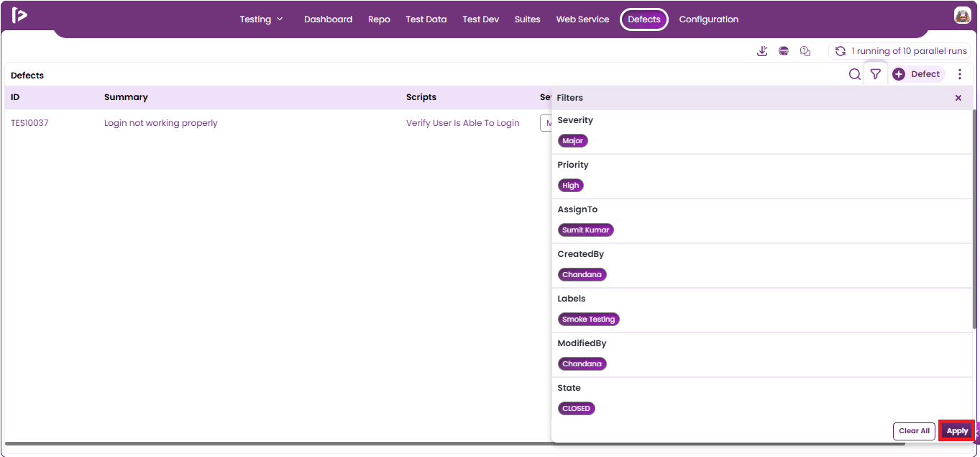The height and width of the screenshot is (457, 980).
Task: Toggle the Smoke Testing label chip
Action: tap(589, 320)
